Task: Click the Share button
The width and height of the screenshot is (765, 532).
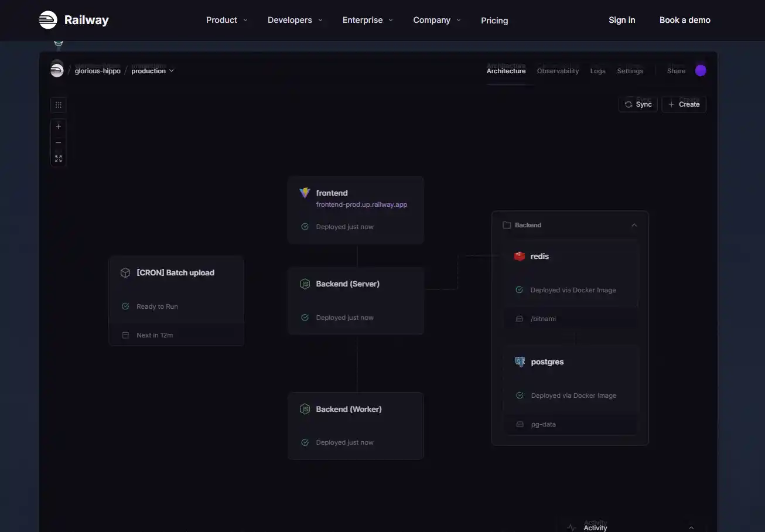Action: (676, 71)
